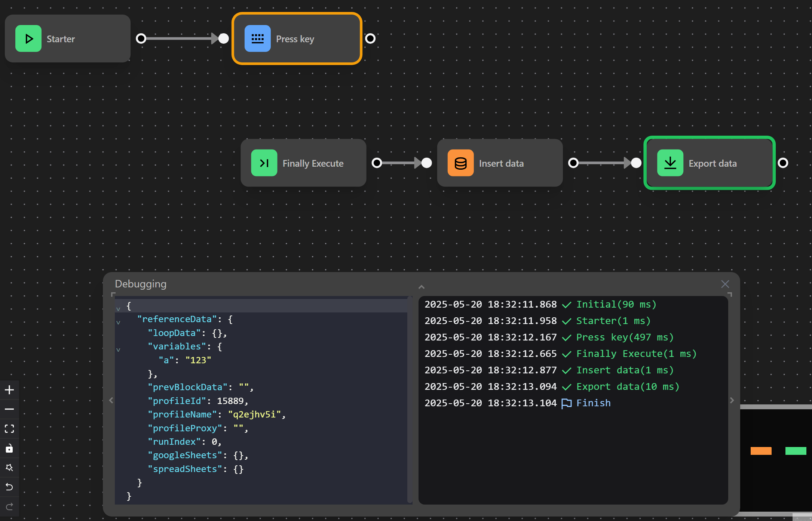Image resolution: width=812 pixels, height=521 pixels.
Task: Click the fit view icon
Action: [x=9, y=429]
